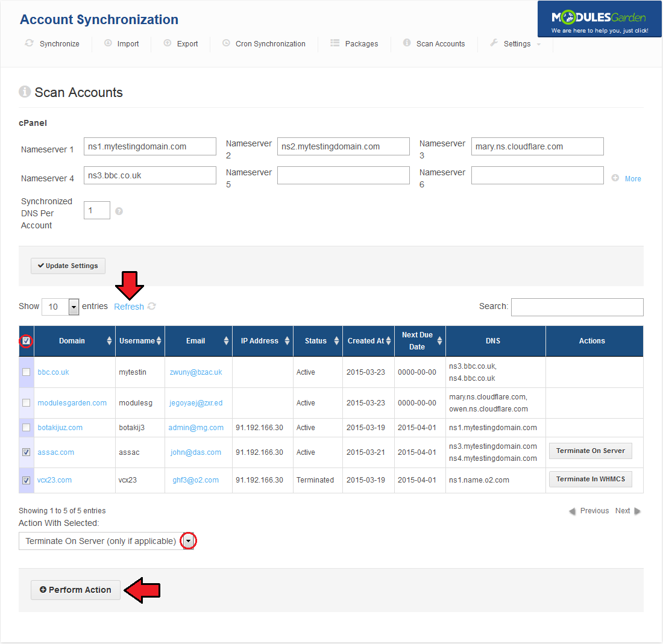Click the ghf3@o2.com email link
The height and width of the screenshot is (644, 663).
coord(196,481)
